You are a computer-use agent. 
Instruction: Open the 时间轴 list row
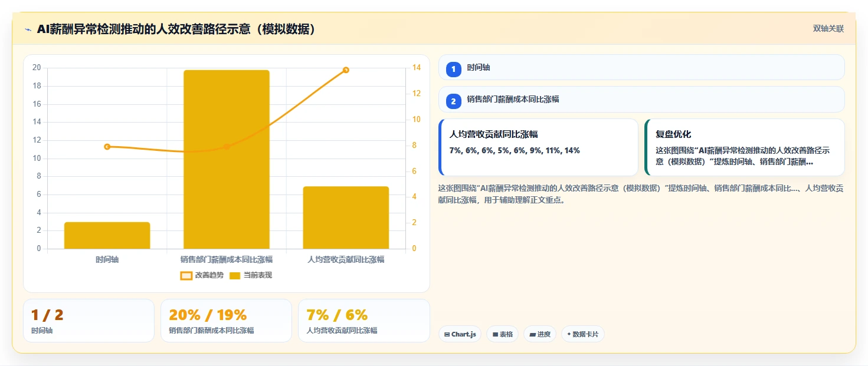click(x=641, y=67)
